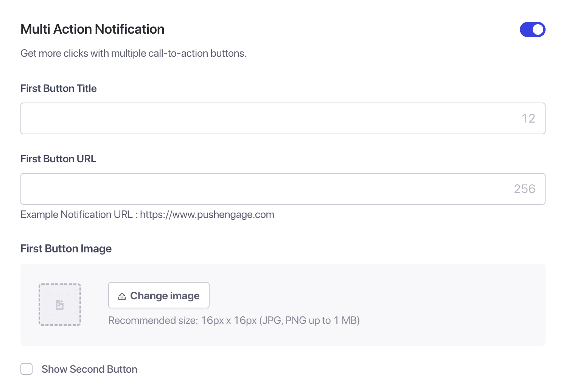Click the 256 character counter
This screenshot has height=392, width=569.
pyautogui.click(x=524, y=189)
